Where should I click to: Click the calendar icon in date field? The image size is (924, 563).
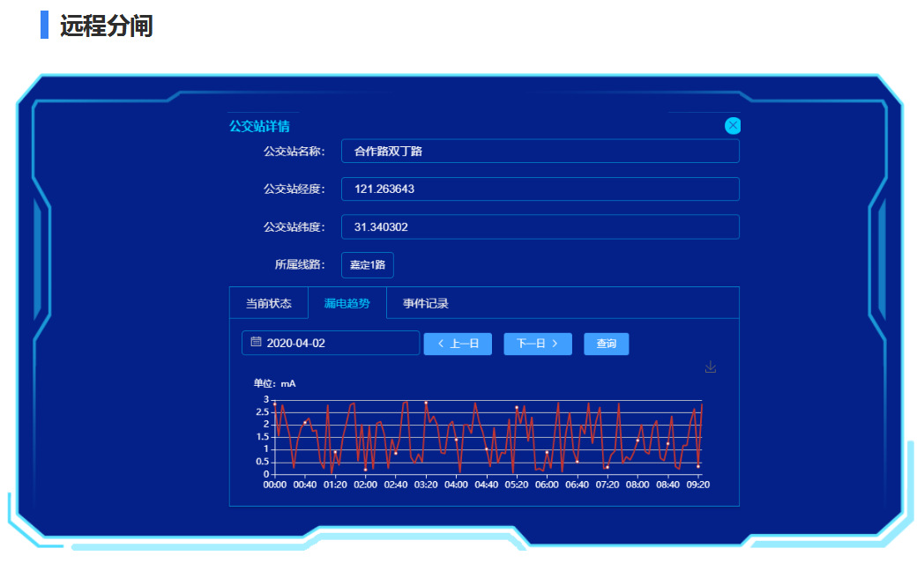coord(256,343)
